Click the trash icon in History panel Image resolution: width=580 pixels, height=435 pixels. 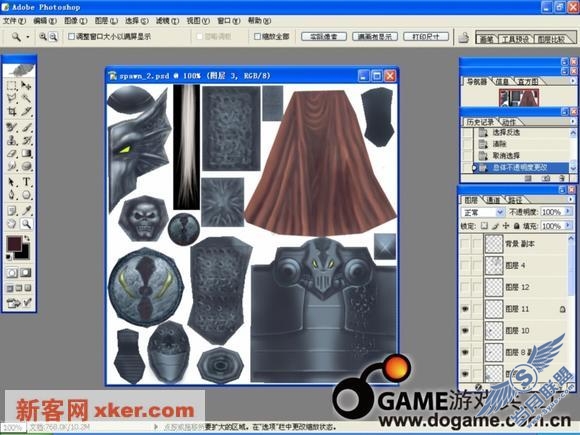pyautogui.click(x=562, y=178)
